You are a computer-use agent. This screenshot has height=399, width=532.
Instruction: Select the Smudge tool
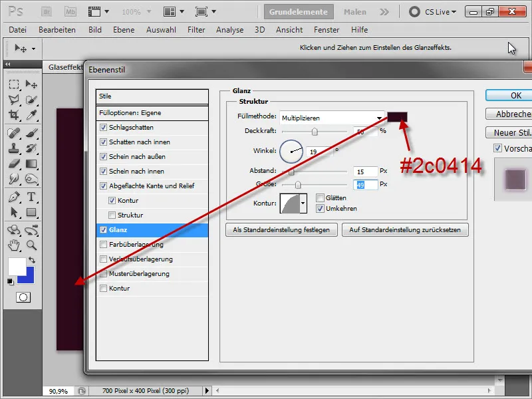(14, 178)
